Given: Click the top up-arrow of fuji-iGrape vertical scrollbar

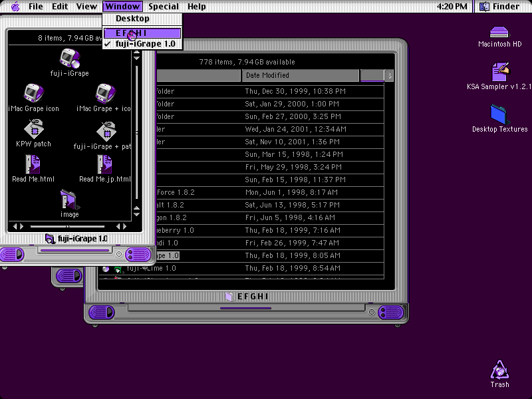Looking at the screenshot, I should click(137, 53).
